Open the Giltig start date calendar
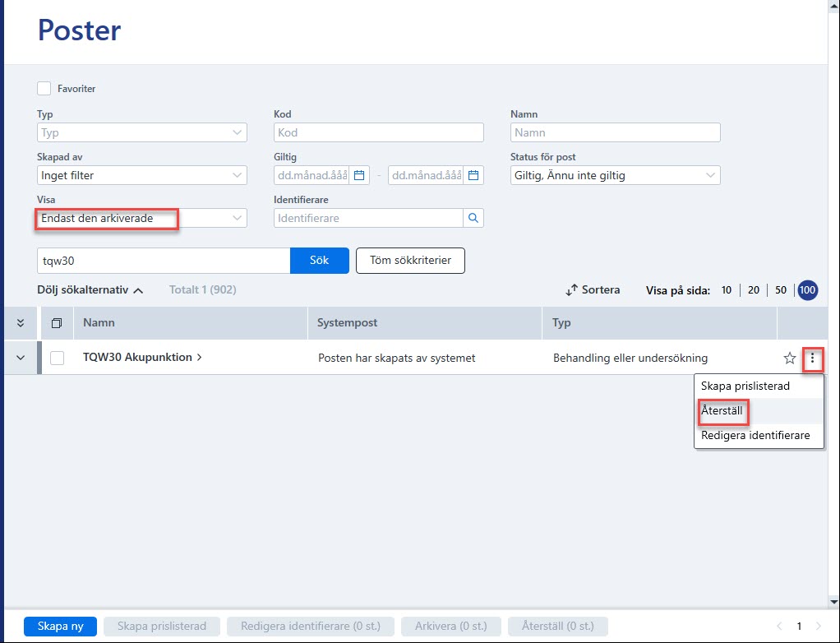This screenshot has width=840, height=643. pos(359,175)
